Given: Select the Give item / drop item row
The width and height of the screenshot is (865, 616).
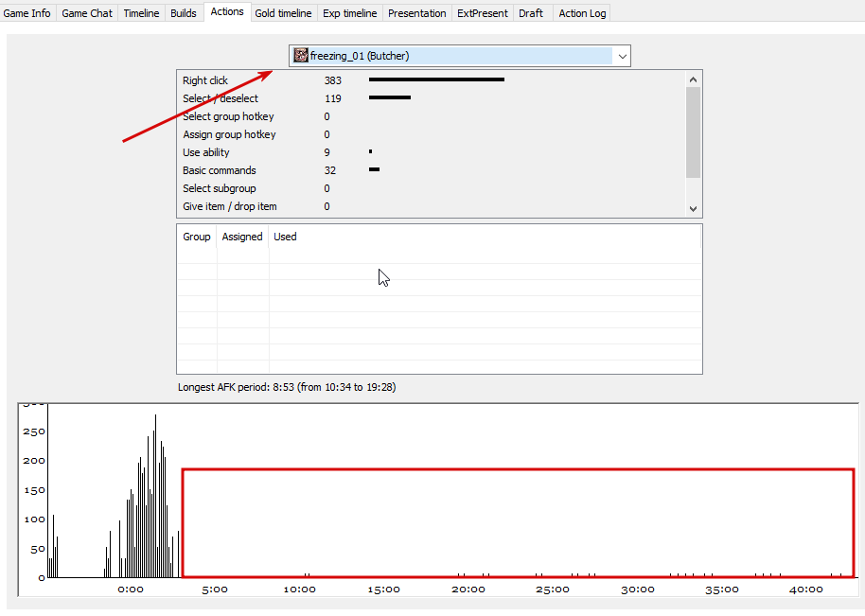Looking at the screenshot, I should pyautogui.click(x=431, y=206).
